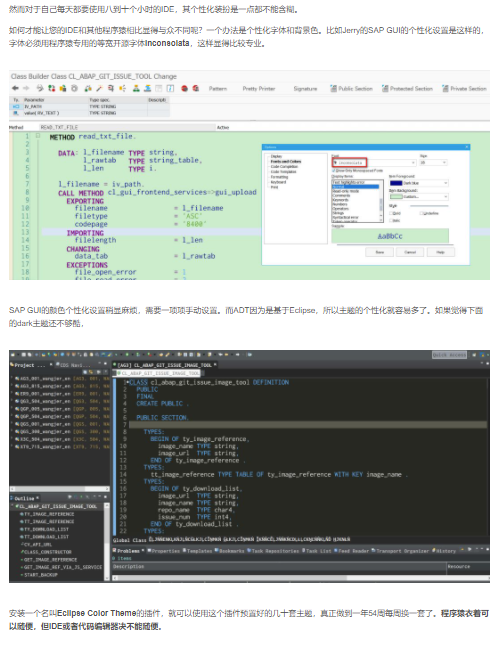The height and width of the screenshot is (651, 498).
Task: Expand XT9_715_wangjer_en project
Action: coord(12,447)
